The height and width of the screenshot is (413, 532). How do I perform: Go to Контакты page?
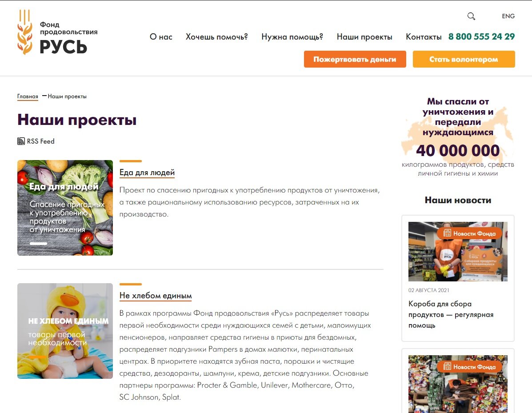click(x=424, y=36)
